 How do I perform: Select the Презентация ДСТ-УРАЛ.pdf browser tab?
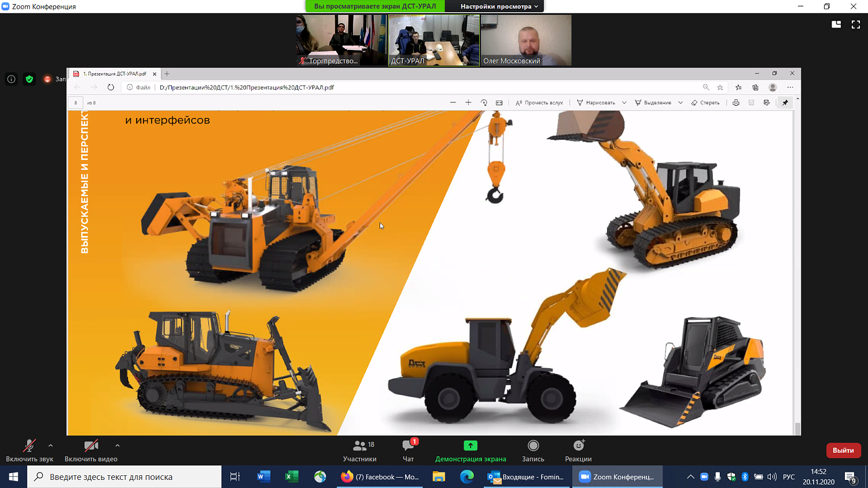click(x=113, y=74)
